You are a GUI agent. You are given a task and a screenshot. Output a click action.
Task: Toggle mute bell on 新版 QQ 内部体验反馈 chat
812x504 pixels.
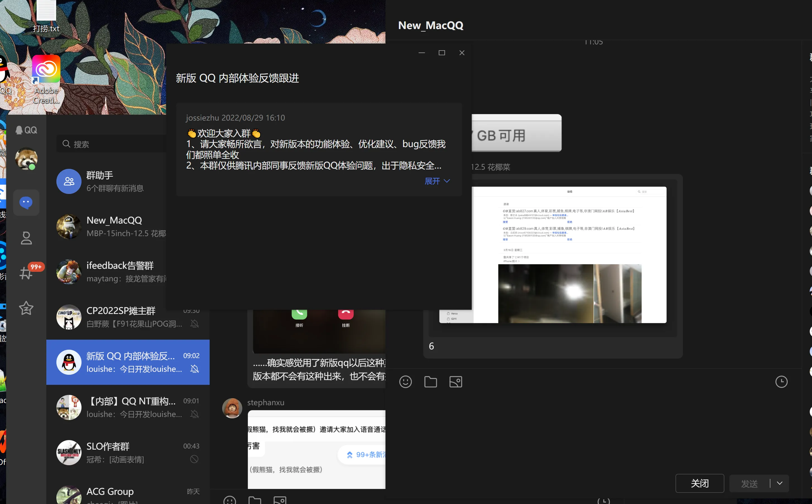pyautogui.click(x=195, y=369)
